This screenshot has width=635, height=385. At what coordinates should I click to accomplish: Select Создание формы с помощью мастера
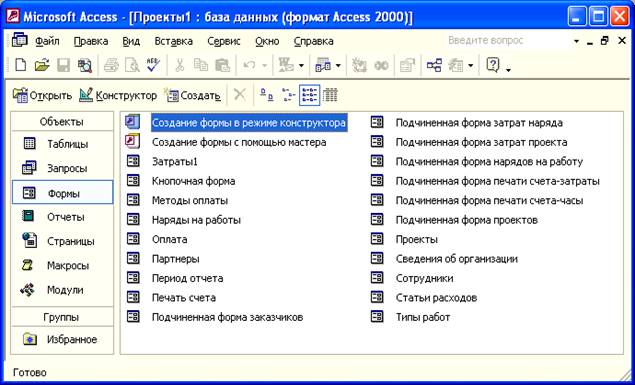(239, 142)
